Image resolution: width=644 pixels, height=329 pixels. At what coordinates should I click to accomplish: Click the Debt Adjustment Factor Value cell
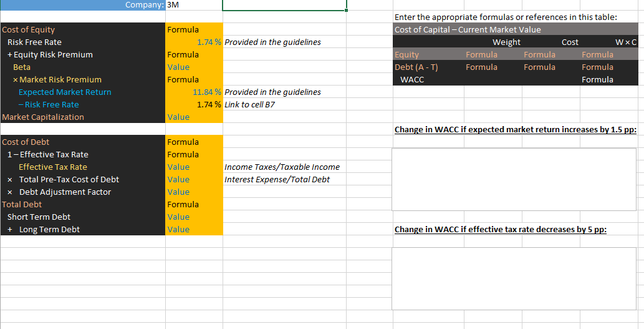coord(194,192)
